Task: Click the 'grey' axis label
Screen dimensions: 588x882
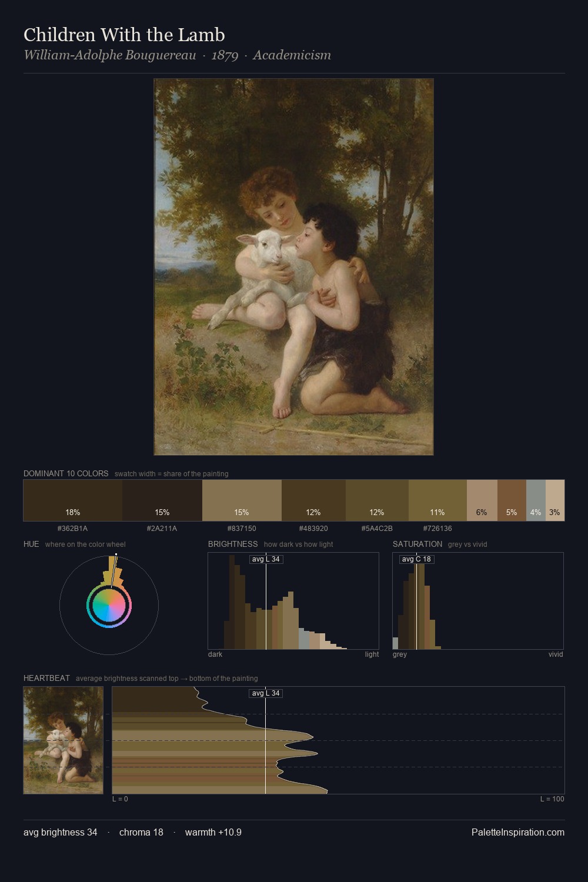Action: 400,654
